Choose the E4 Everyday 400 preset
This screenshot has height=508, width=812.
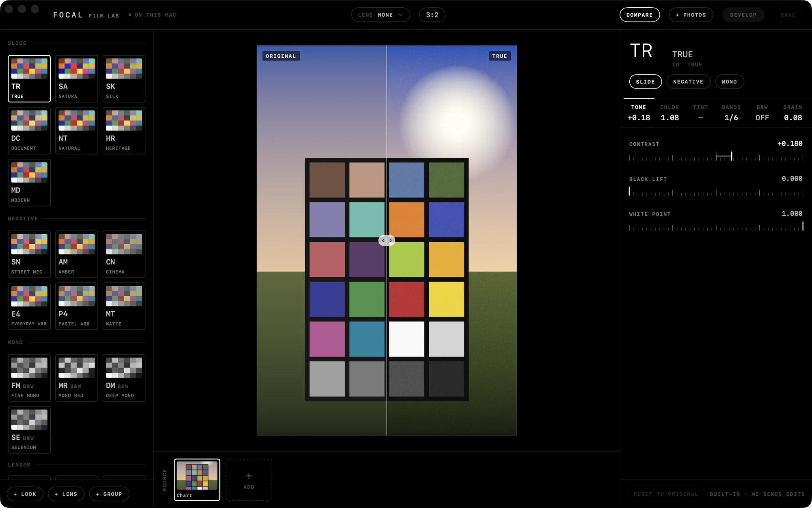click(x=29, y=306)
